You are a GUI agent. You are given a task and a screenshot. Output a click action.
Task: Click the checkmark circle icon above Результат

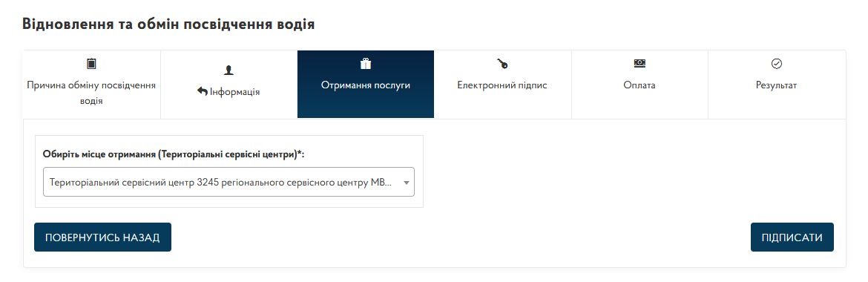776,64
